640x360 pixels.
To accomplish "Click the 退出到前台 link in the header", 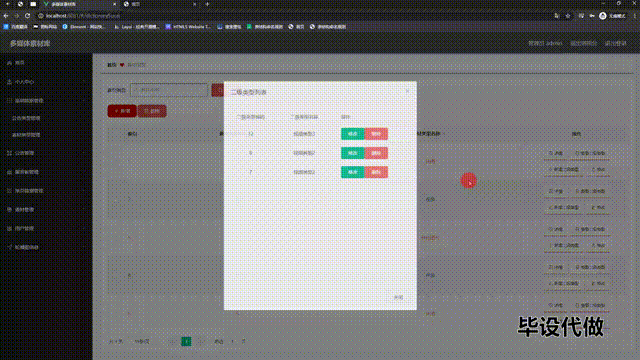I will 583,43.
